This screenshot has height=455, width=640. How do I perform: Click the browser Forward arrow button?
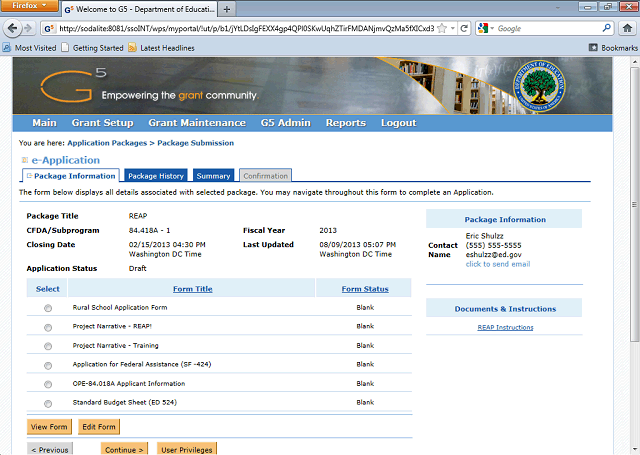pyautogui.click(x=28, y=28)
